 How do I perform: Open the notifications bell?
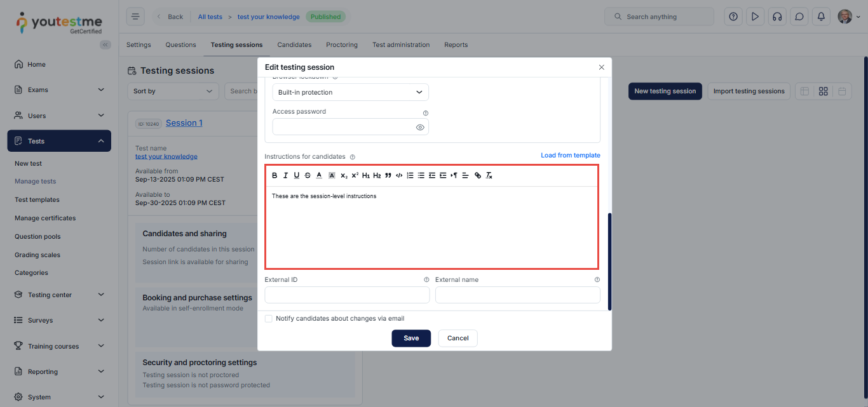click(822, 17)
